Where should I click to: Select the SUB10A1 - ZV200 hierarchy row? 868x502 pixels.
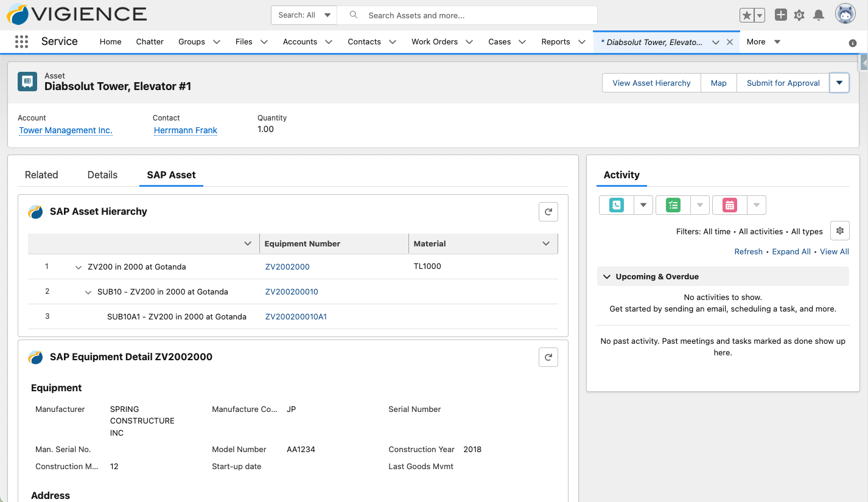pyautogui.click(x=293, y=316)
